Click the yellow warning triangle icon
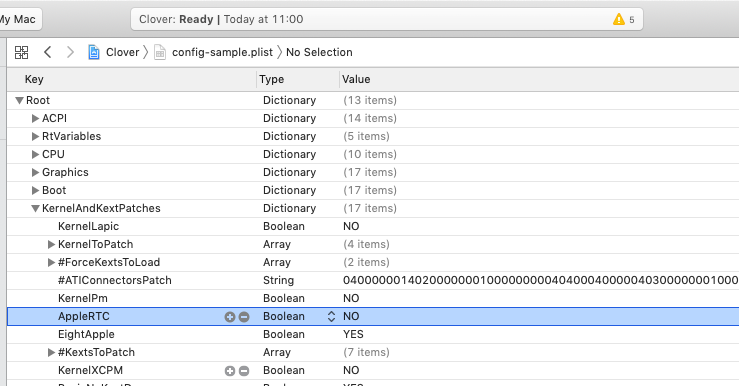The width and height of the screenshot is (739, 386). click(x=619, y=19)
